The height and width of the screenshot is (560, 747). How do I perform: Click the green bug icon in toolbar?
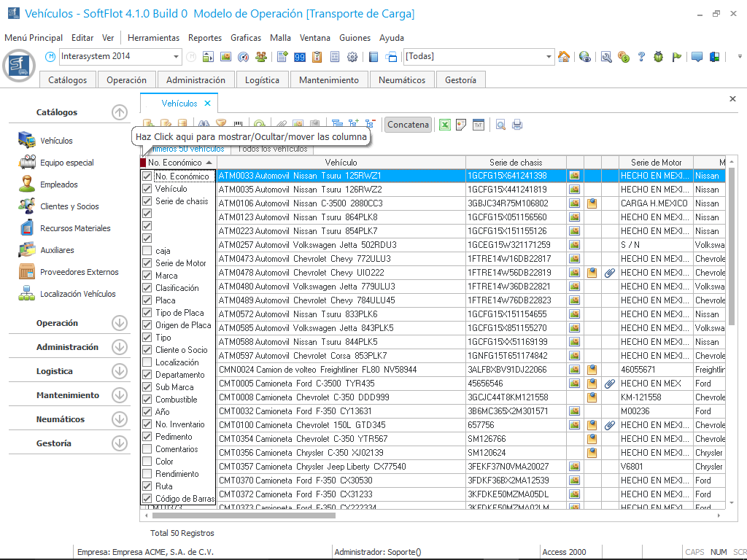pyautogui.click(x=659, y=57)
